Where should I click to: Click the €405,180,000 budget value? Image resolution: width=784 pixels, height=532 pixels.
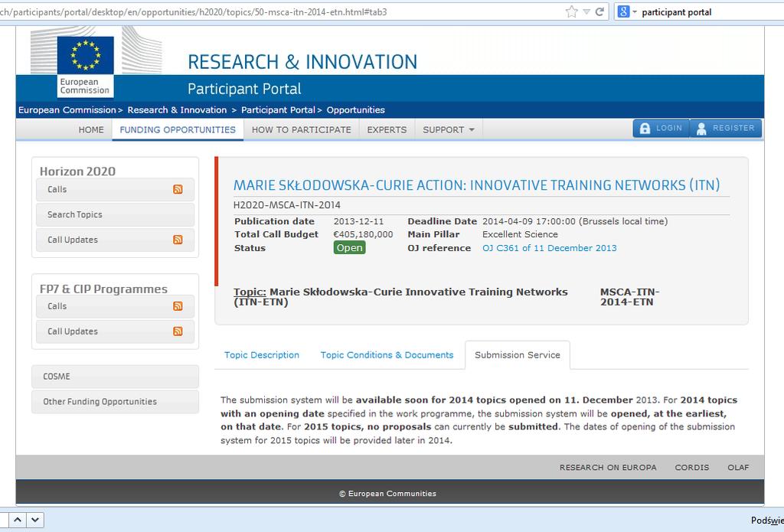tap(363, 234)
